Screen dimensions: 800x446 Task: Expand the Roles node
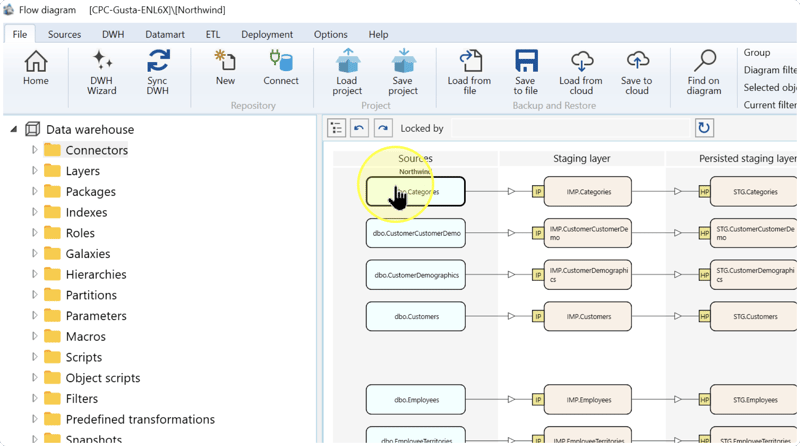tap(34, 233)
